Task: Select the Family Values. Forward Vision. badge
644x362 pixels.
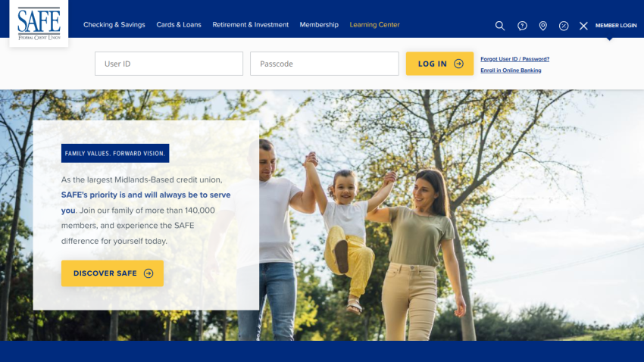Action: (115, 153)
